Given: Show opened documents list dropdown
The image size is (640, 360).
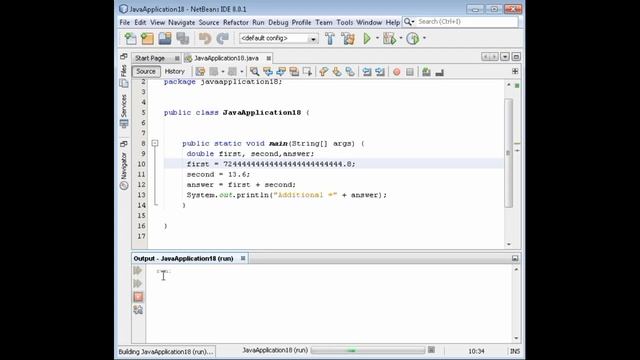Looking at the screenshot, I should tap(505, 57).
